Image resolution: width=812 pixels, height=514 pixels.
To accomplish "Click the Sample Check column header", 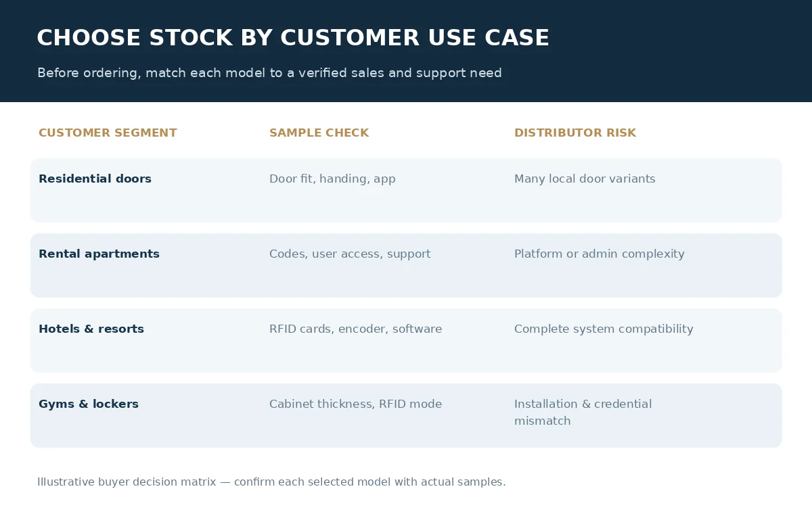I will [x=319, y=133].
